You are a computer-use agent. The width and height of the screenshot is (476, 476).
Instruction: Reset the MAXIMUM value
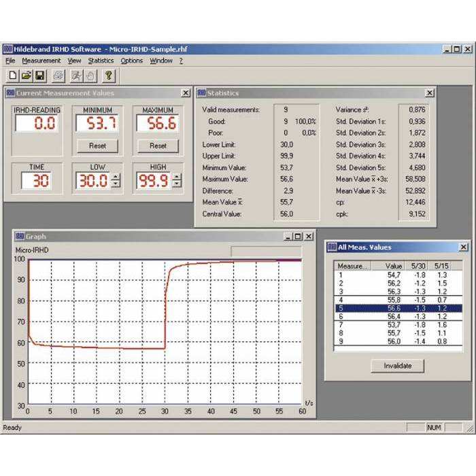pyautogui.click(x=158, y=146)
